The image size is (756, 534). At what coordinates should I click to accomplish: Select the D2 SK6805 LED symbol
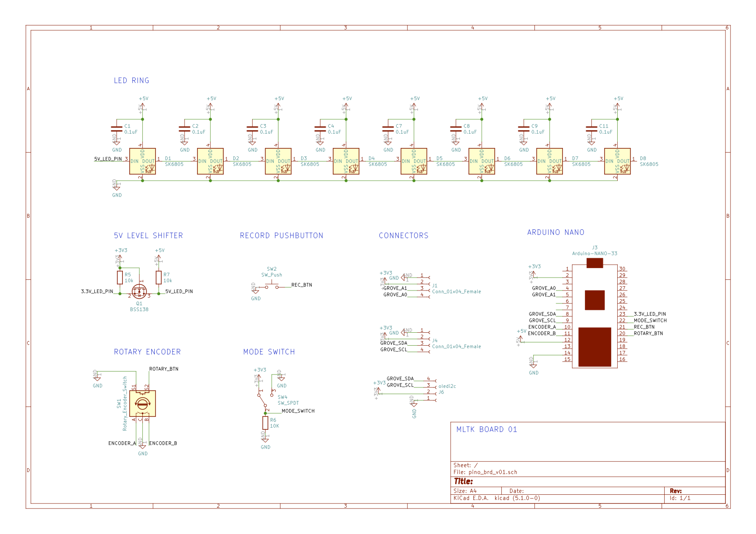[210, 161]
